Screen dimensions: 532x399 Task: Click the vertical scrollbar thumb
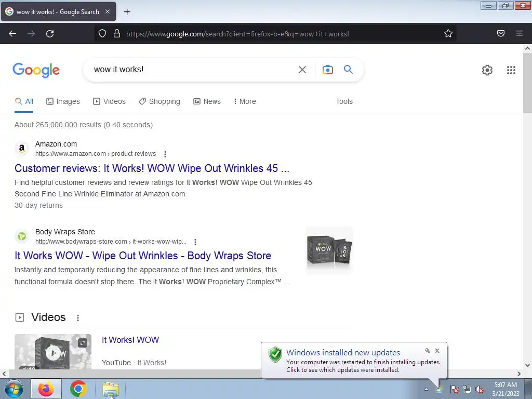pyautogui.click(x=528, y=83)
